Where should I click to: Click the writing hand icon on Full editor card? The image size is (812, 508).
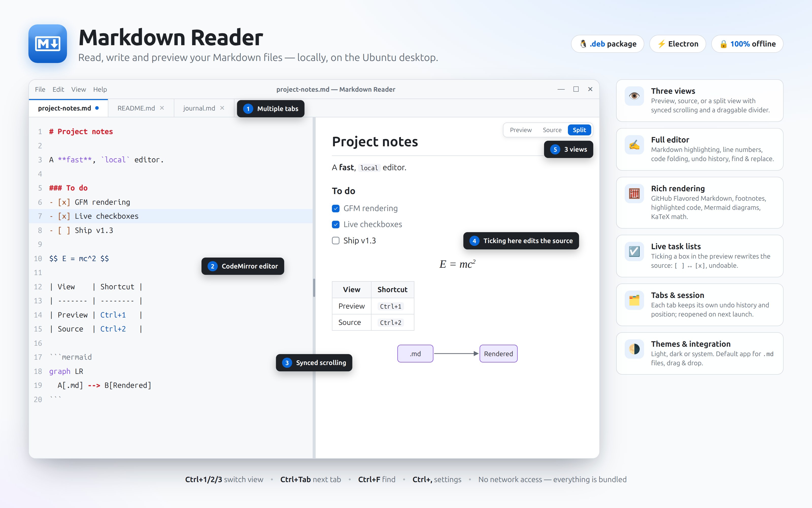tap(634, 145)
